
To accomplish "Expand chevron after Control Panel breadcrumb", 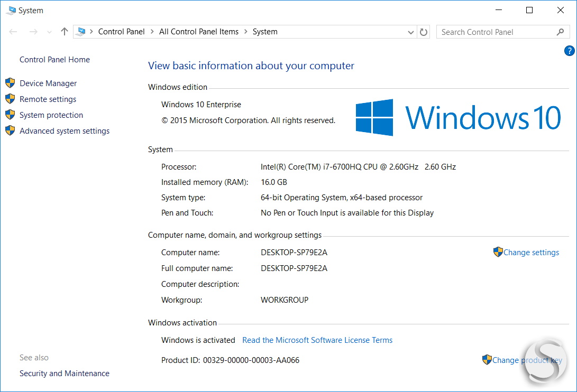I will (152, 32).
